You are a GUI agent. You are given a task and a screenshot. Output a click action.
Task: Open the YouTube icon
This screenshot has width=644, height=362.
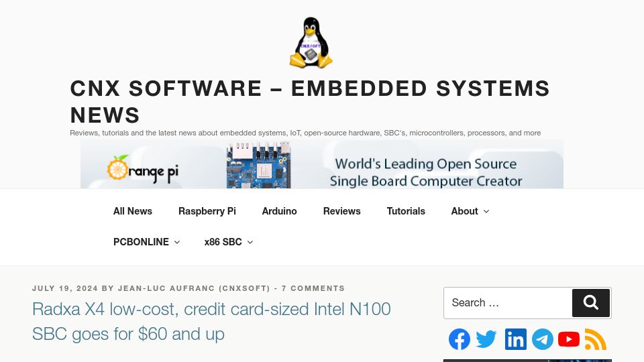click(x=569, y=339)
